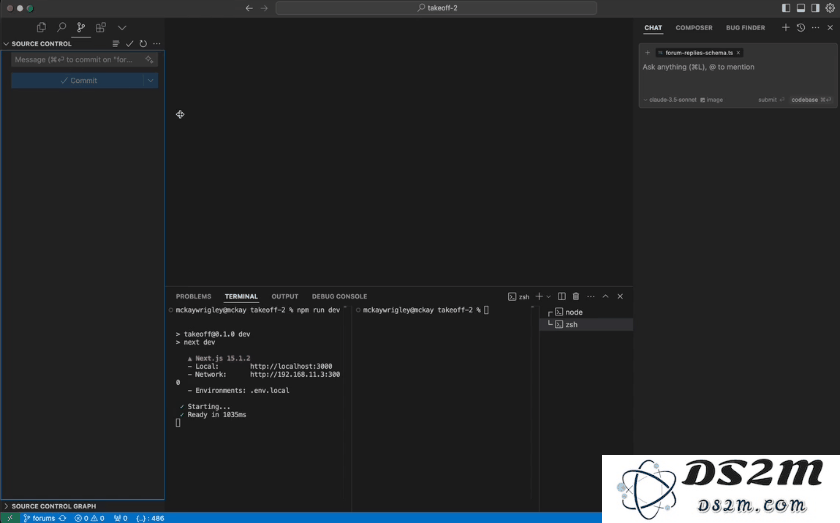This screenshot has width=840, height=523.
Task: Toggle the bottom panel layout icon
Action: (x=801, y=8)
